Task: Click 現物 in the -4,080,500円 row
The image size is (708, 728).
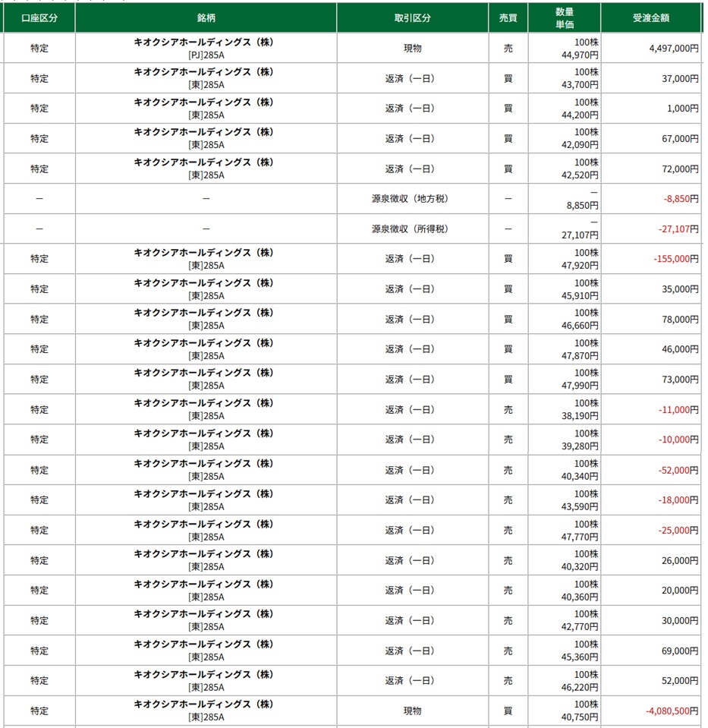Action: [412, 711]
